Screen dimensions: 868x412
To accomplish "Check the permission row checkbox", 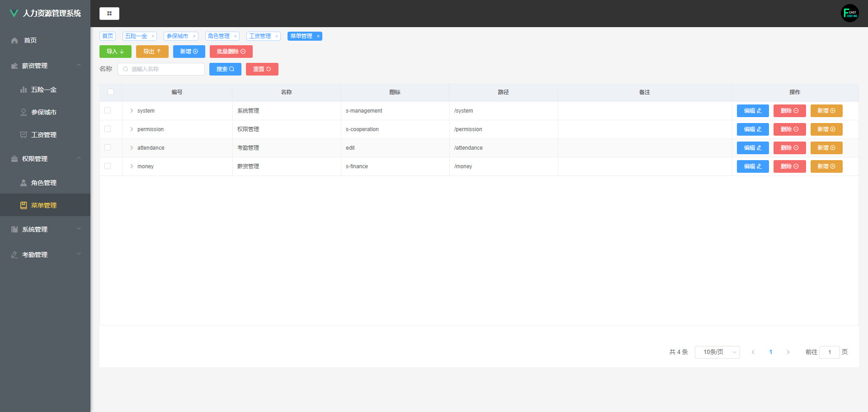I will coord(108,129).
